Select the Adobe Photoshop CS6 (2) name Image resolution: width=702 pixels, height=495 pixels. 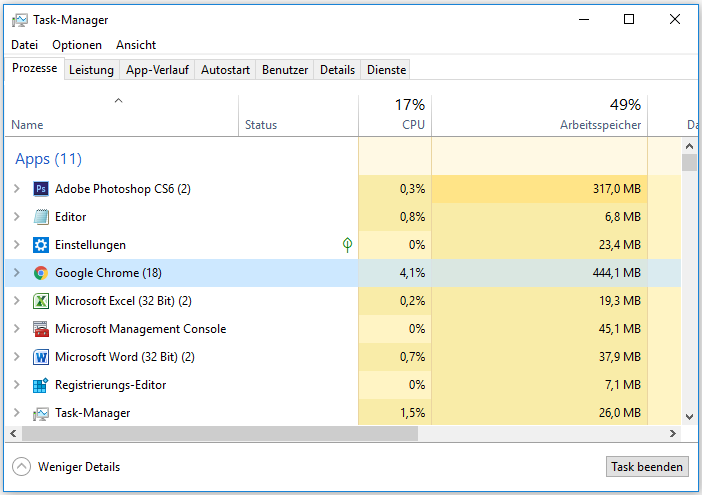[123, 189]
